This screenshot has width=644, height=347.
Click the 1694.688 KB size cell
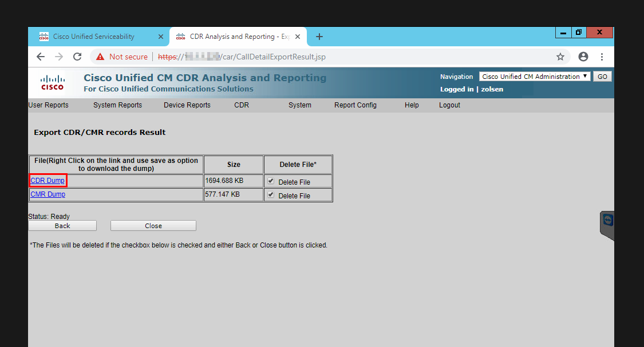(x=234, y=181)
